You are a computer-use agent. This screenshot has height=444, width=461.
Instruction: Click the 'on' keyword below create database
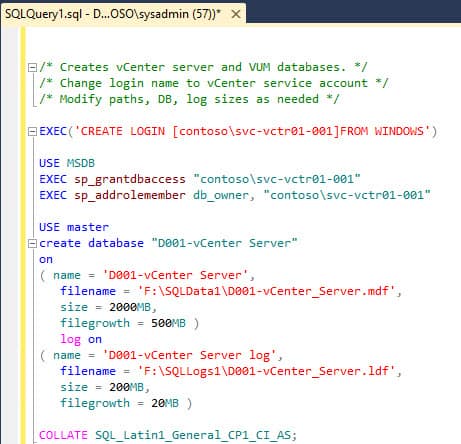click(x=46, y=259)
